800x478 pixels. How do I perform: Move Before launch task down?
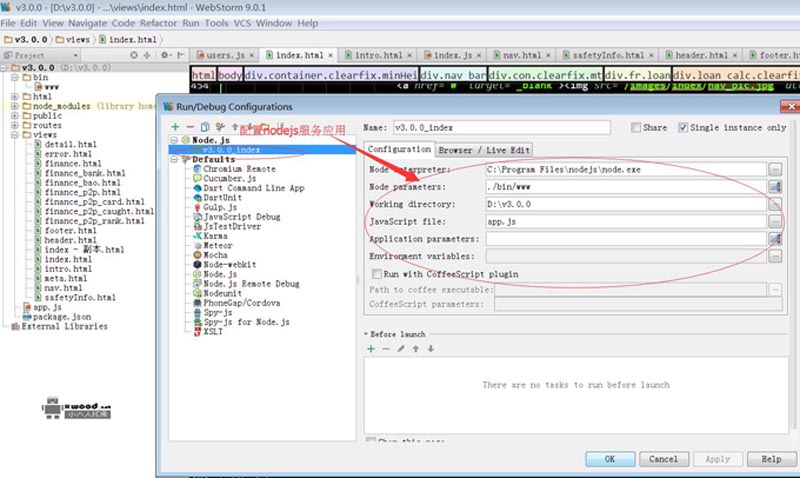(431, 349)
